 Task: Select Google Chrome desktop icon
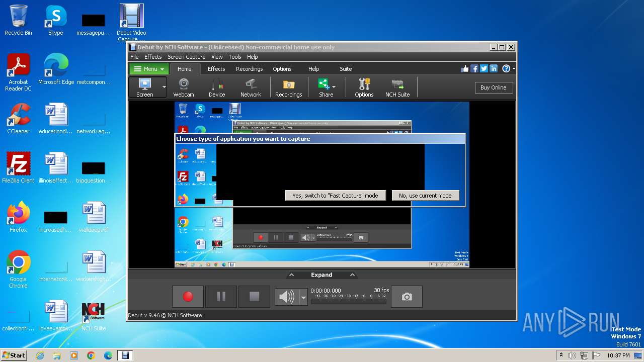[x=18, y=269]
